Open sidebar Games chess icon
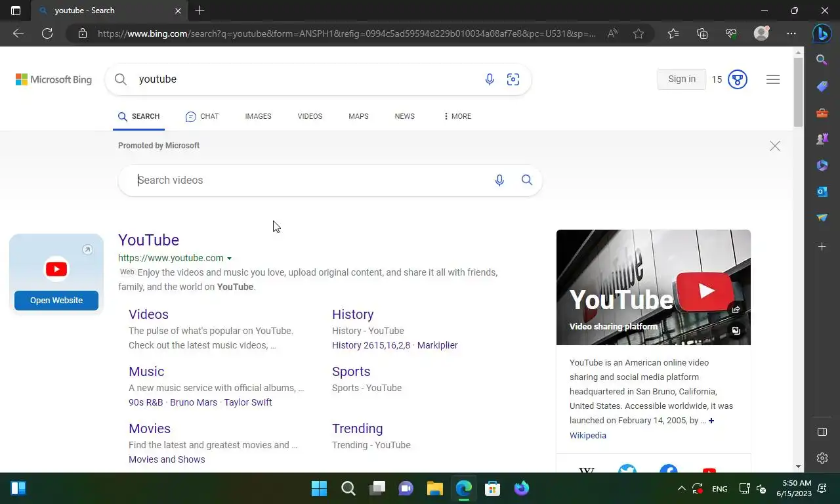840x504 pixels. pos(822,139)
